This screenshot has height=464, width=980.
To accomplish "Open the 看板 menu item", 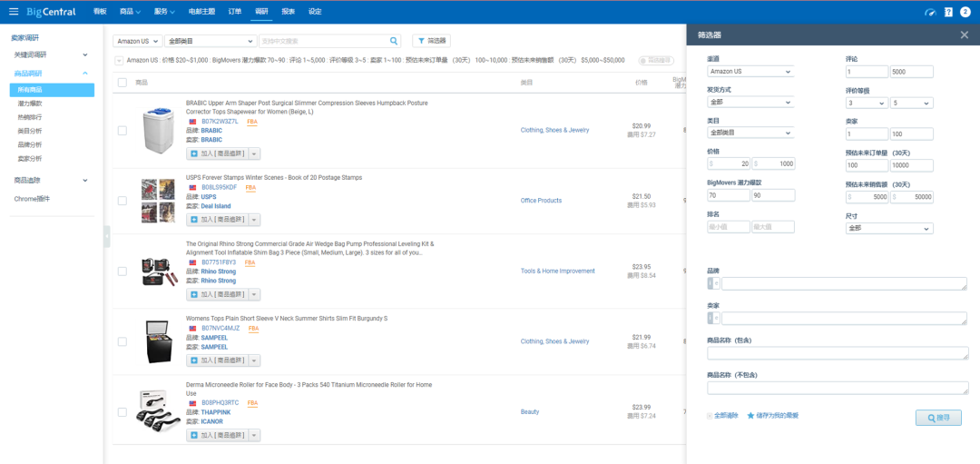I will [100, 12].
